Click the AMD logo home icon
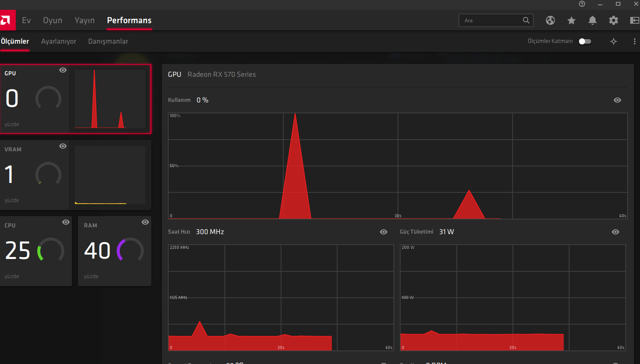640x364 pixels. [6, 20]
